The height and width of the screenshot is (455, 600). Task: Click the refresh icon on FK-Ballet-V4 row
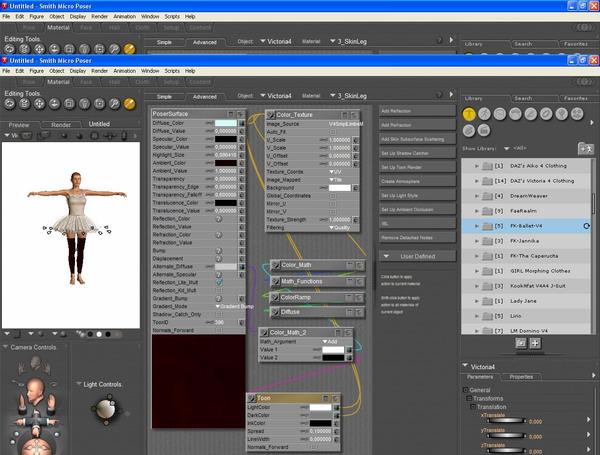coord(586,226)
